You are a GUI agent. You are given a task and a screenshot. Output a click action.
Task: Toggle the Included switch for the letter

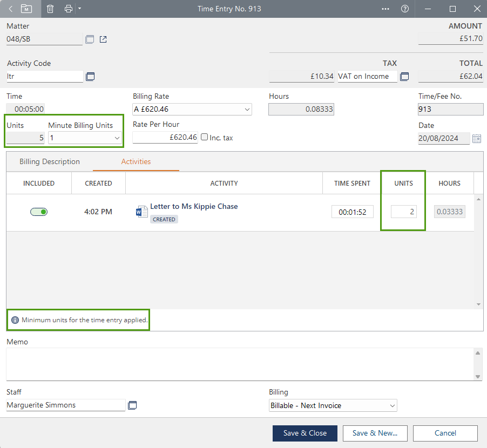(x=39, y=212)
